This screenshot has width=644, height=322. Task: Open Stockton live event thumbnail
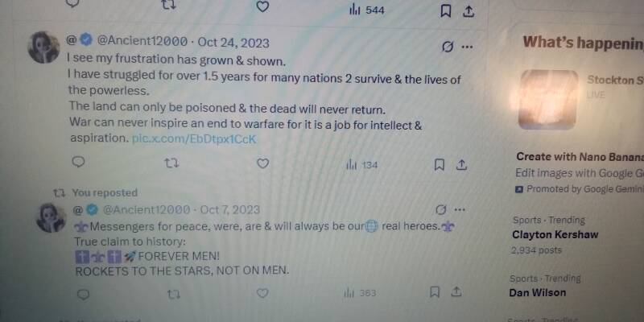[x=548, y=99]
